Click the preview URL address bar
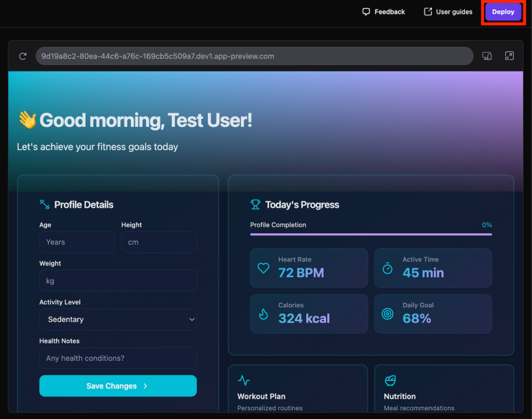Screen dimensions: 532x419 click(254, 56)
